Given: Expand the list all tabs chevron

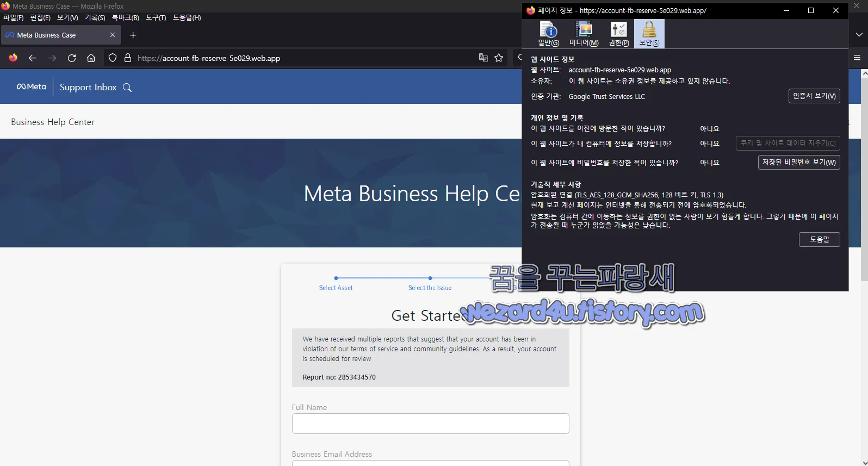Looking at the screenshot, I should click(x=859, y=35).
